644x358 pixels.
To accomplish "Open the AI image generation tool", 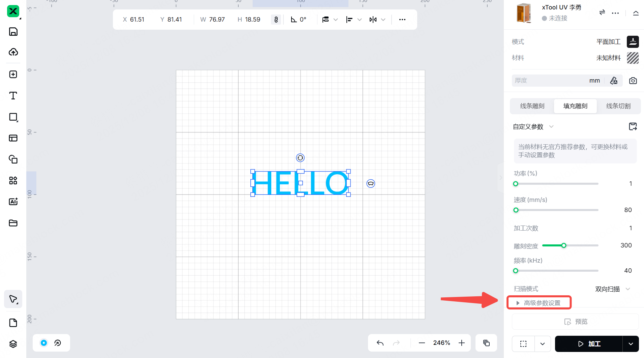I will (13, 202).
